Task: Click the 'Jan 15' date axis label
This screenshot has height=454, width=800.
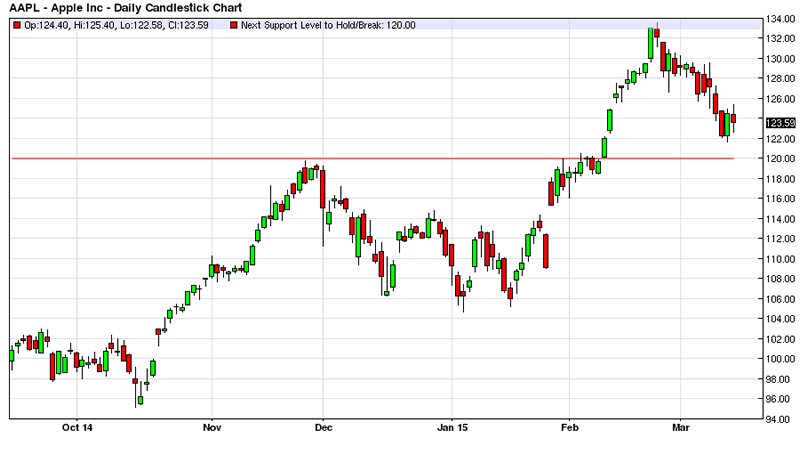Action: point(452,427)
